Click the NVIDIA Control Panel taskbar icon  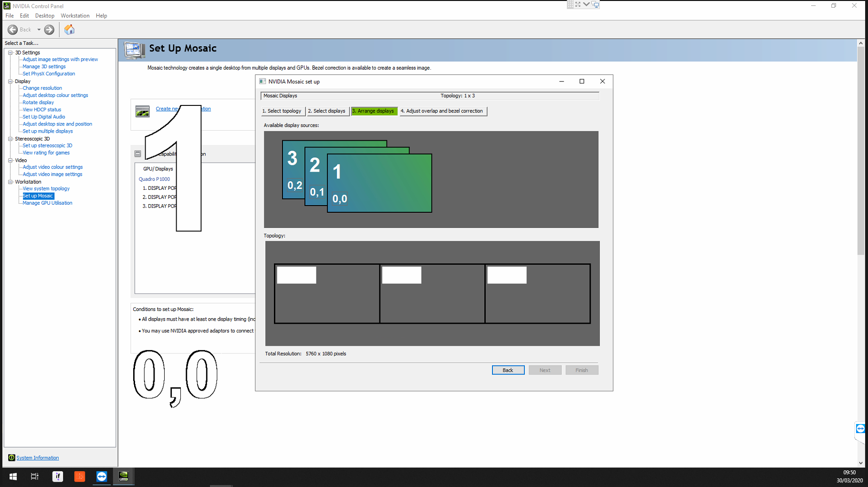pos(124,477)
